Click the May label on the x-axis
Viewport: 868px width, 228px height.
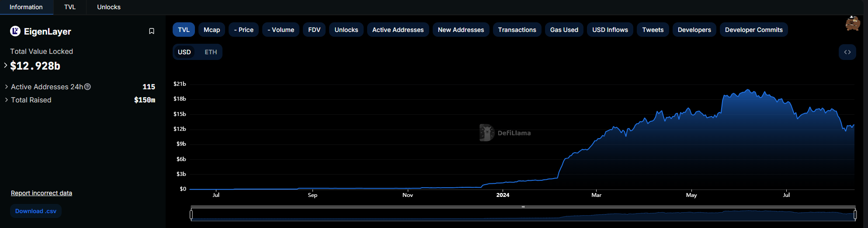(x=691, y=195)
